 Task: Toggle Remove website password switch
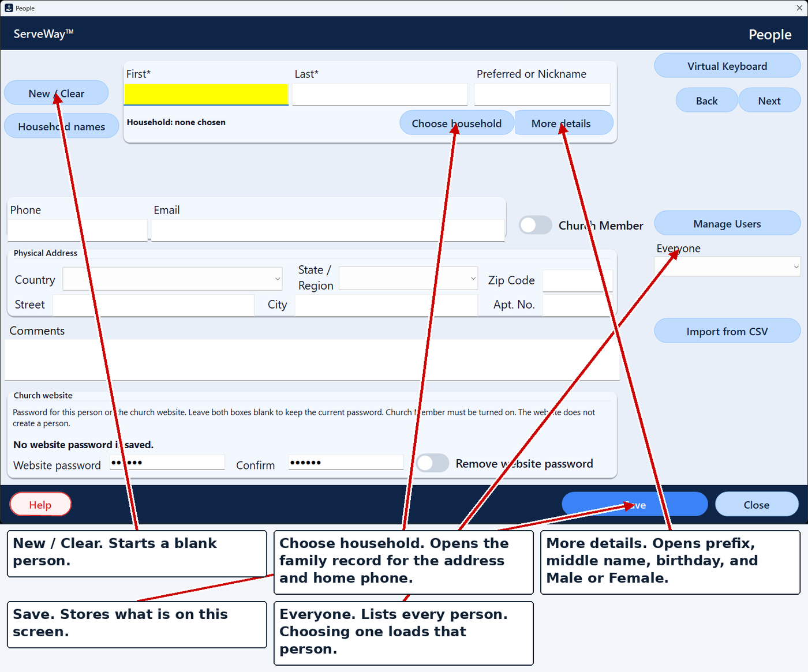click(433, 463)
